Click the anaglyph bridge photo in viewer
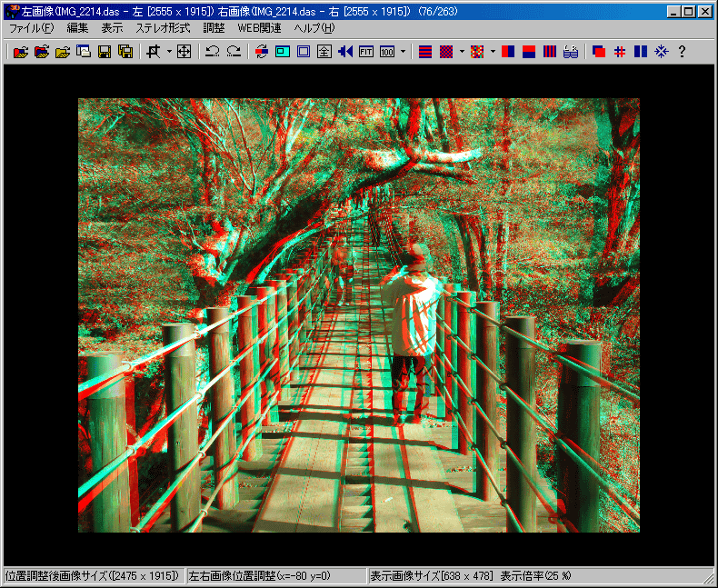This screenshot has width=718, height=588. pyautogui.click(x=358, y=315)
